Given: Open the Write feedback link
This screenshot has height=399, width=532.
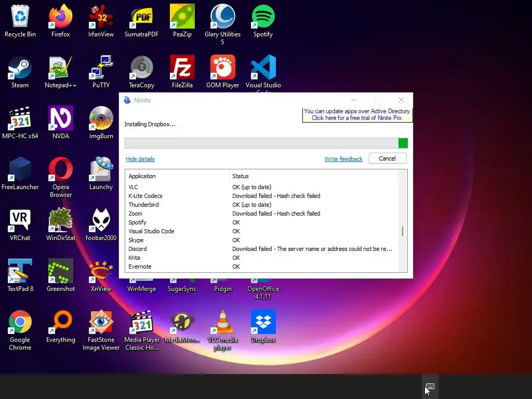Looking at the screenshot, I should click(x=343, y=159).
